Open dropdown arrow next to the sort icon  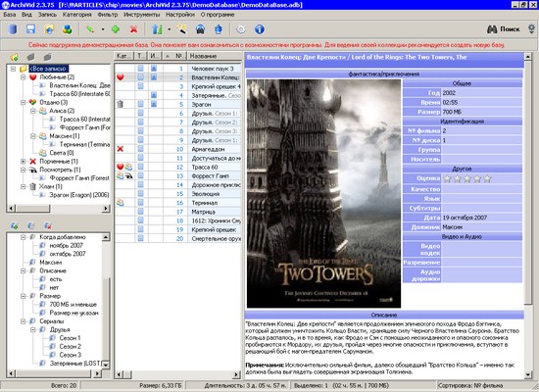[170, 29]
